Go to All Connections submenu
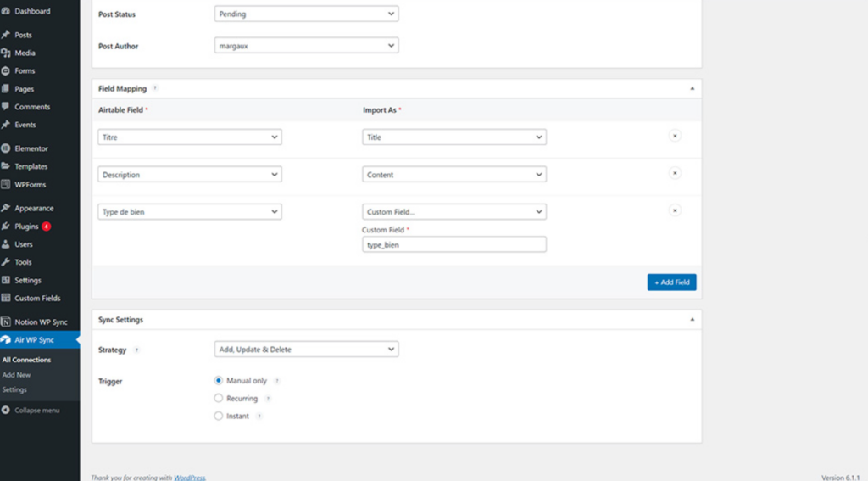The width and height of the screenshot is (868, 481). coord(26,360)
